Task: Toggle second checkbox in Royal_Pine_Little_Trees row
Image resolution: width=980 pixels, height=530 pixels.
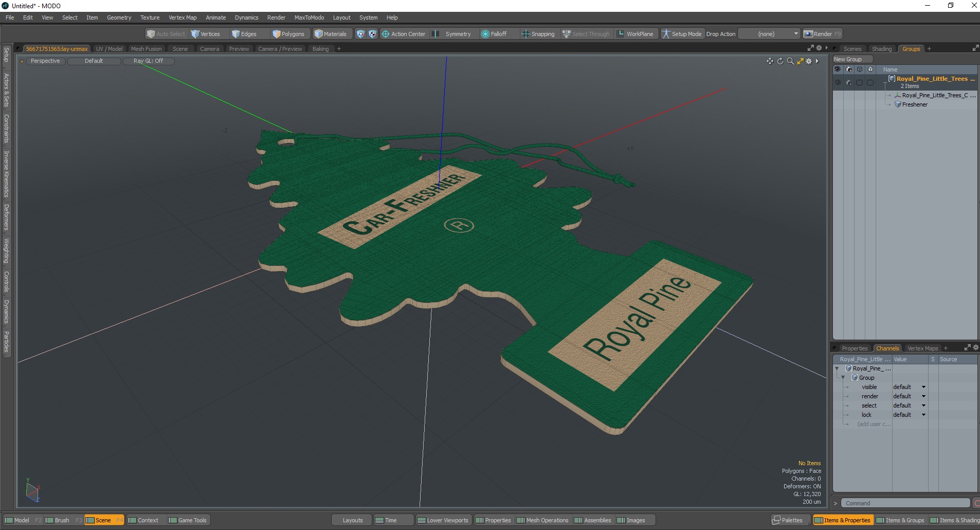Action: 870,82
